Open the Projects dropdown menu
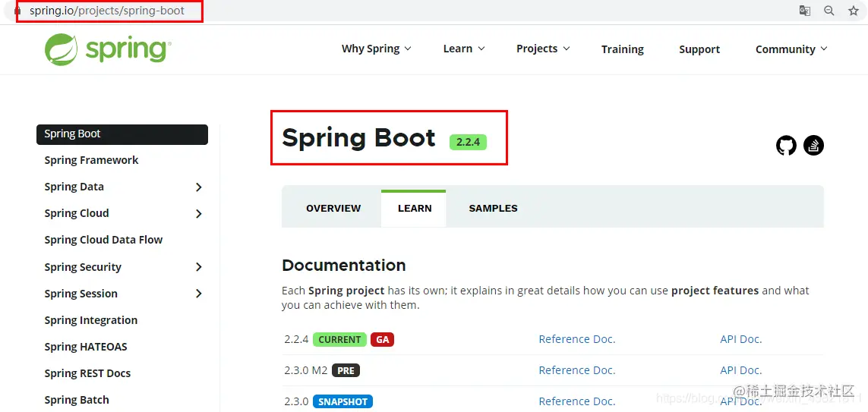 543,49
